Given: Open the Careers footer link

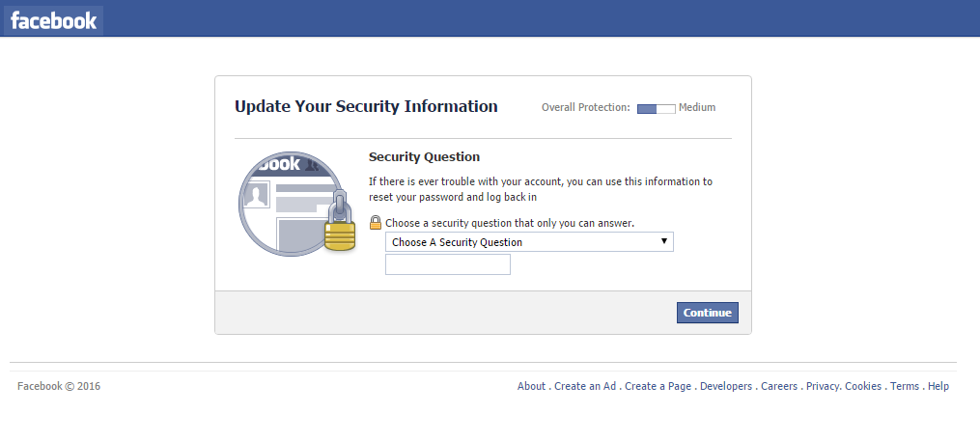Looking at the screenshot, I should 779,386.
